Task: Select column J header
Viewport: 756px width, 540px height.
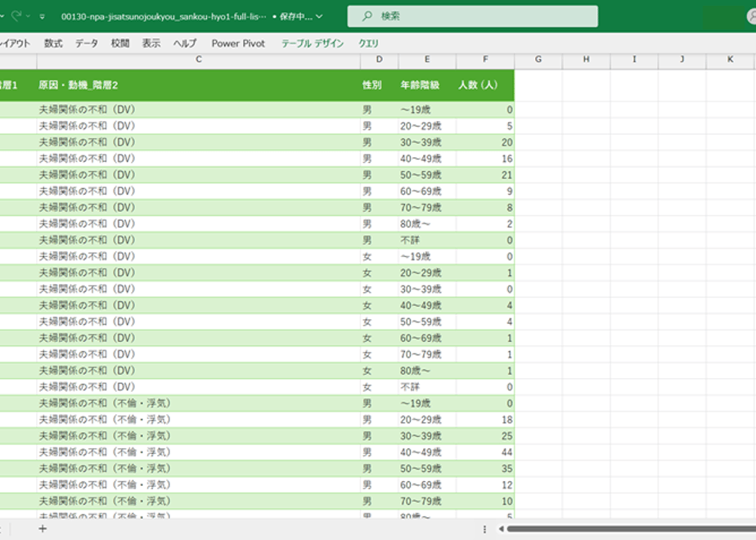Action: [x=682, y=59]
